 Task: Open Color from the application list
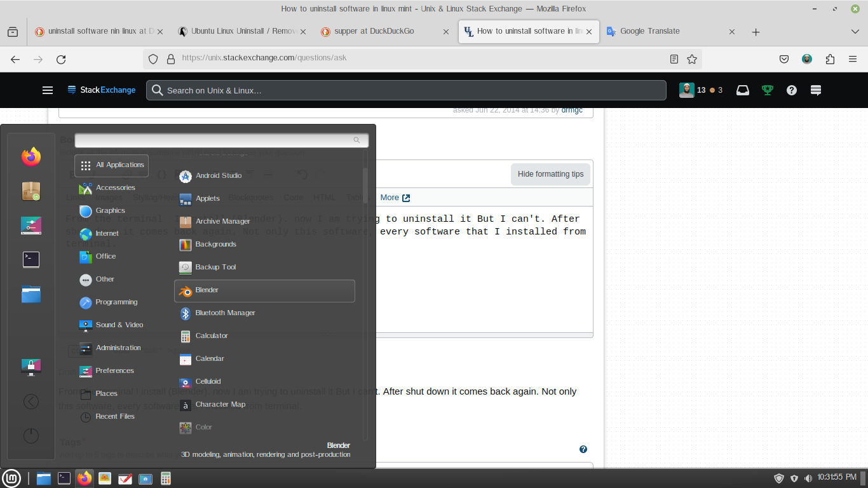(x=264, y=427)
